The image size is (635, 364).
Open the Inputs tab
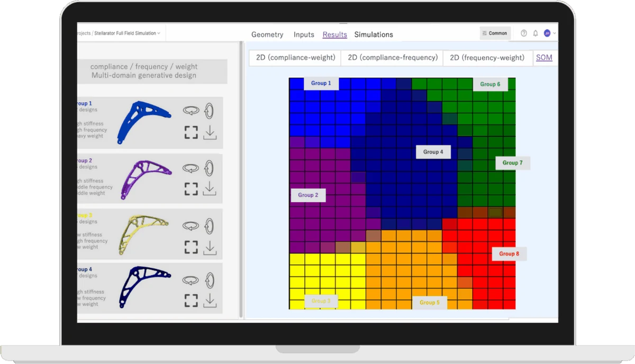[x=304, y=34]
